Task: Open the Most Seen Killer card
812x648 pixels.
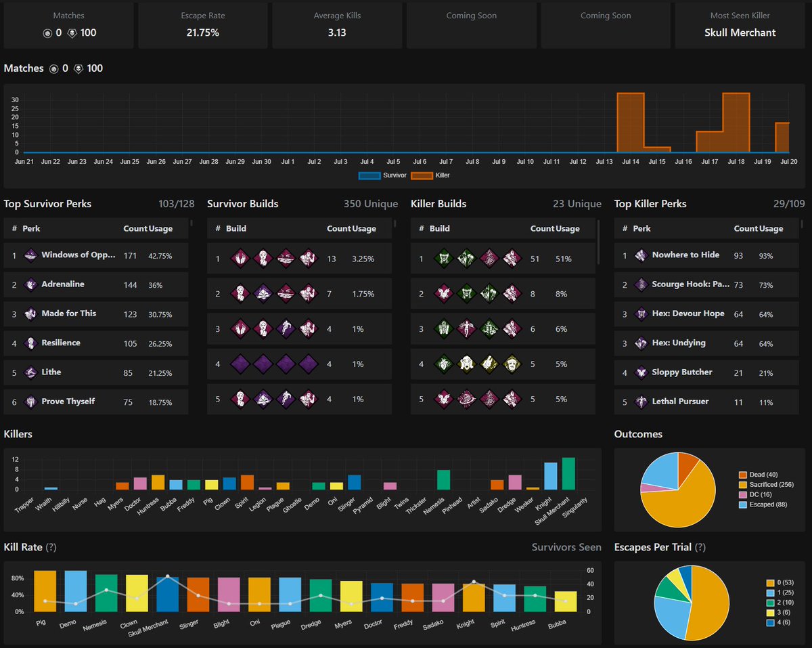Action: [x=740, y=25]
